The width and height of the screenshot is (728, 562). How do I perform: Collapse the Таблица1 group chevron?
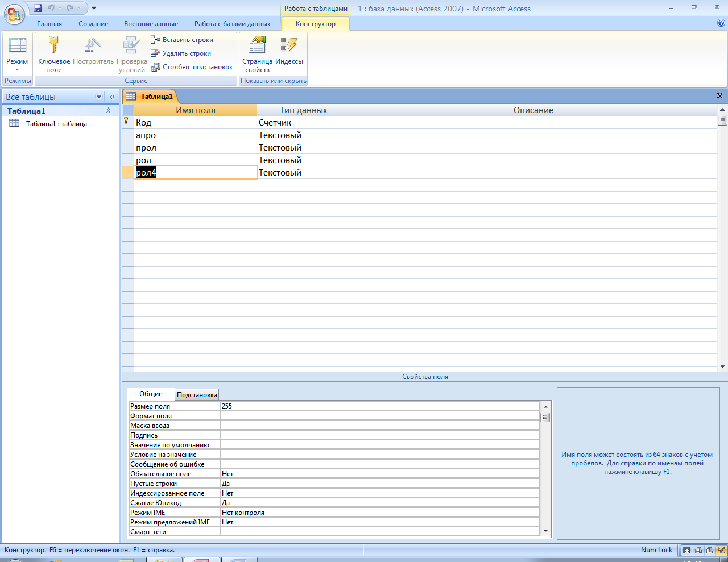pyautogui.click(x=108, y=111)
